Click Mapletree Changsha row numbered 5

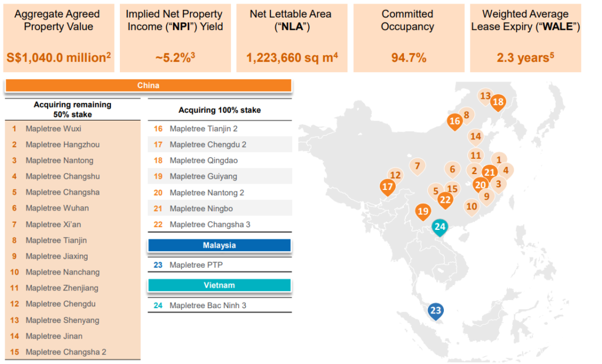pyautogui.click(x=72, y=192)
